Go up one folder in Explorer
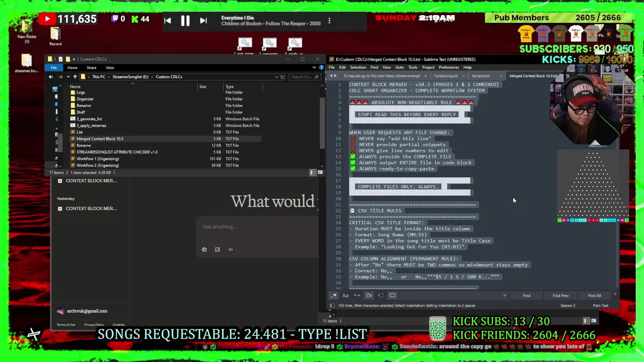The image size is (644, 362). pyautogui.click(x=75, y=77)
